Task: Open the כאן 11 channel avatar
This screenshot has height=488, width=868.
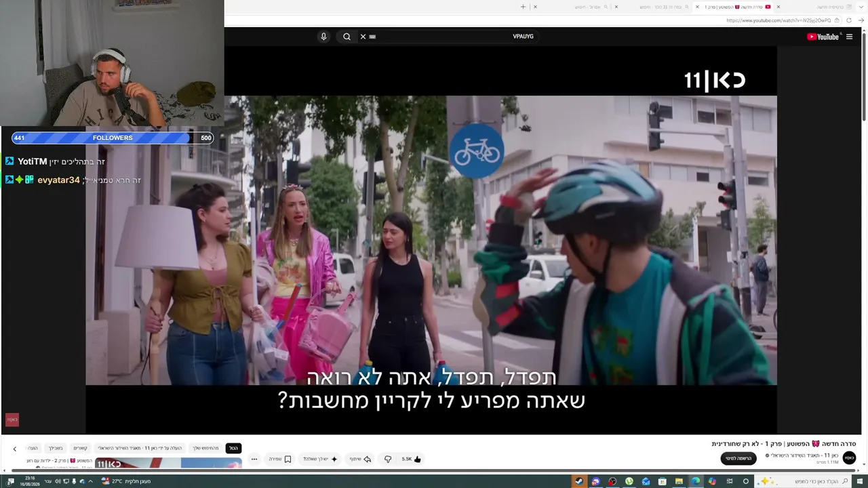Action: [849, 458]
